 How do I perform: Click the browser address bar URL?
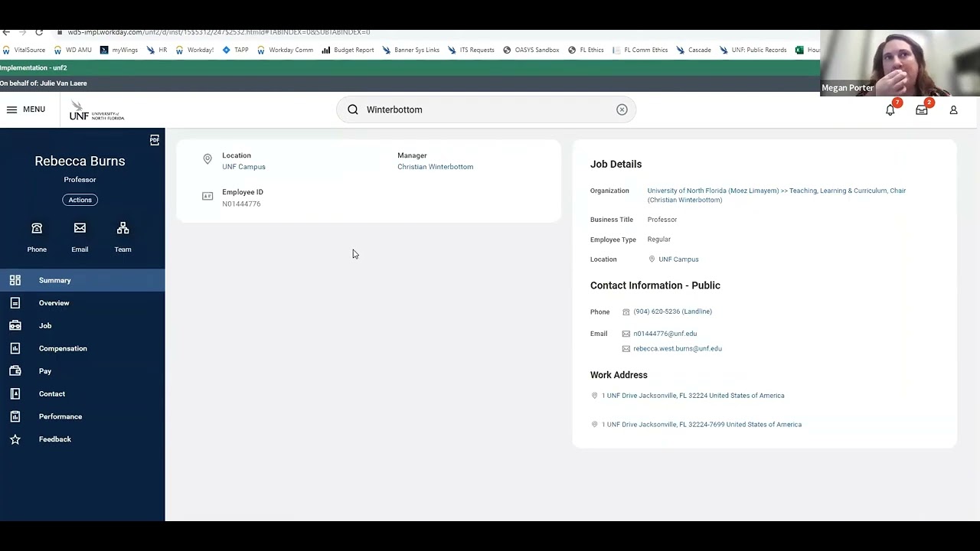tap(219, 32)
